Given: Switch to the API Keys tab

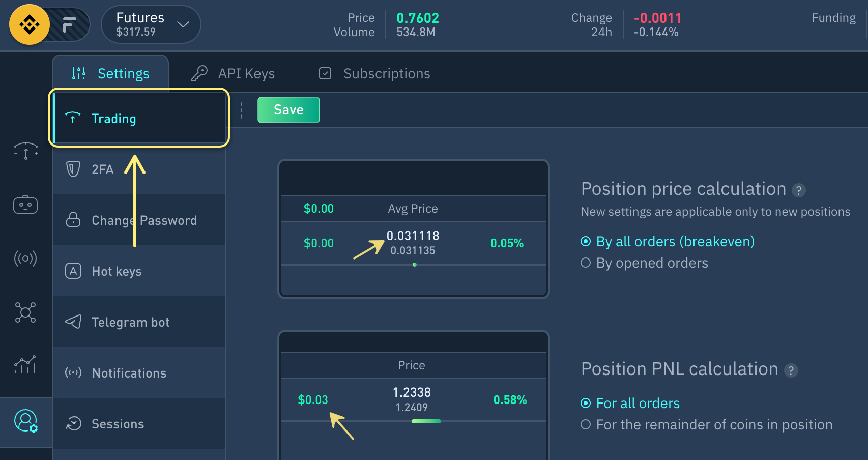Looking at the screenshot, I should coord(233,74).
